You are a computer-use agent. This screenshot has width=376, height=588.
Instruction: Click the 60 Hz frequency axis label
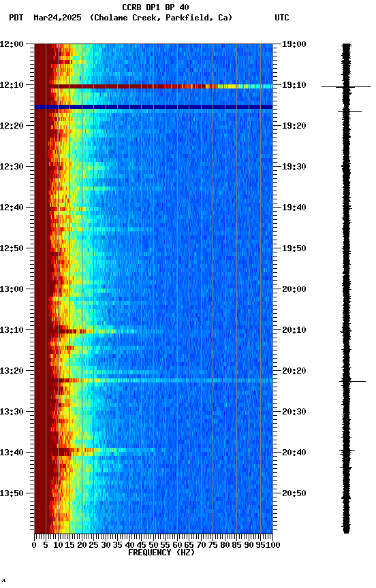click(177, 545)
